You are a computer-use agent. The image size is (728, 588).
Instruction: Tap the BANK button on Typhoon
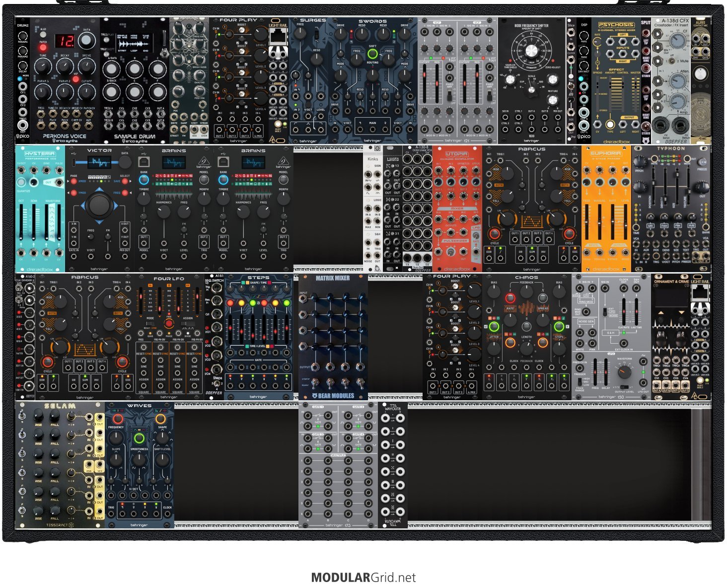pos(706,226)
